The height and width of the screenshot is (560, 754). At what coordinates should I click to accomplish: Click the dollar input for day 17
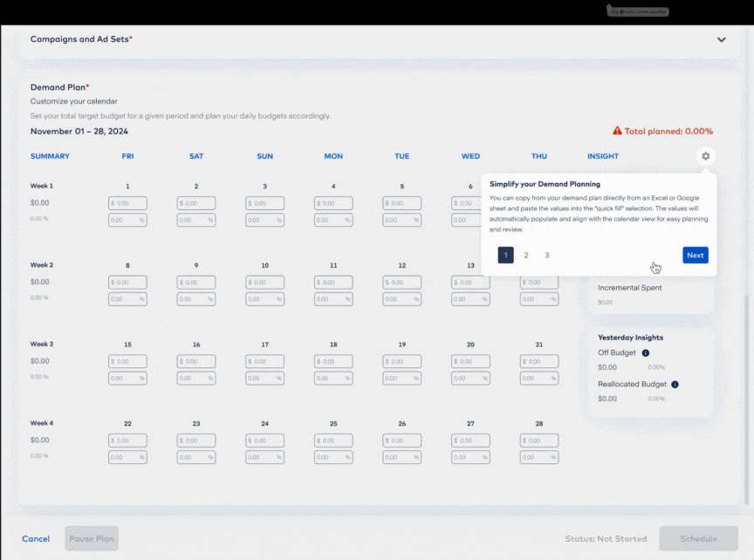click(x=265, y=361)
